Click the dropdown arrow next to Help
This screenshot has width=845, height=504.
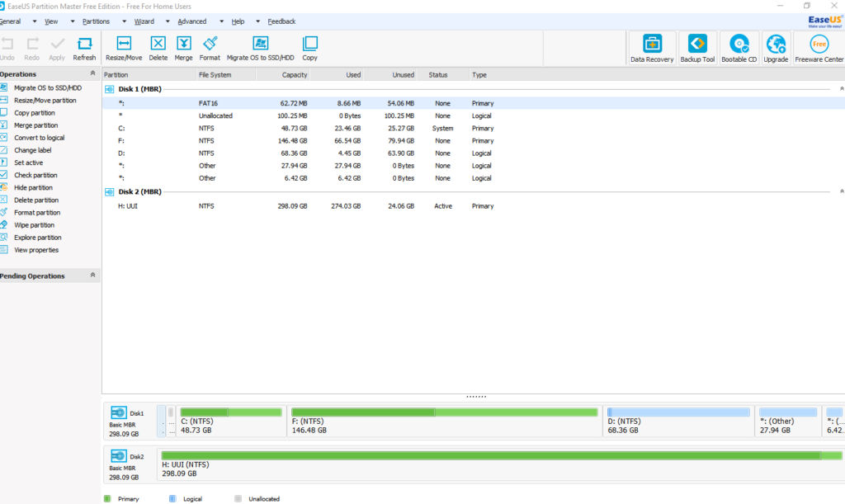[257, 21]
